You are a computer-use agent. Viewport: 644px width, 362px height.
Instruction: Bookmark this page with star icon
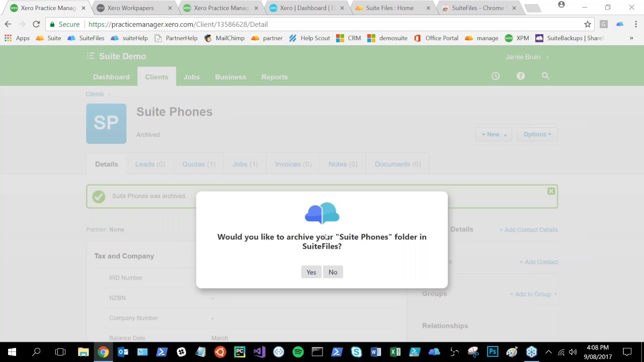point(587,24)
